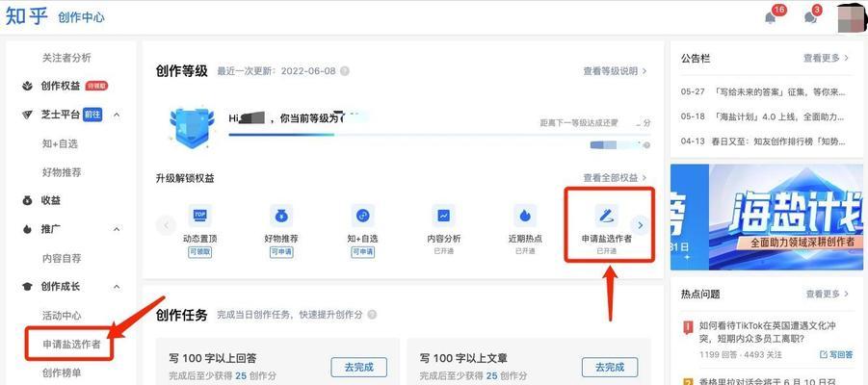Click the help icon beside 创作任务 description
The width and height of the screenshot is (868, 385).
point(372,315)
